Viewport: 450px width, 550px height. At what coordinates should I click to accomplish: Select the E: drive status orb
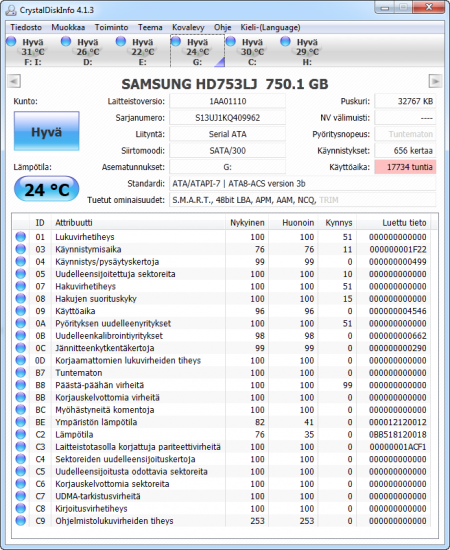tap(121, 41)
